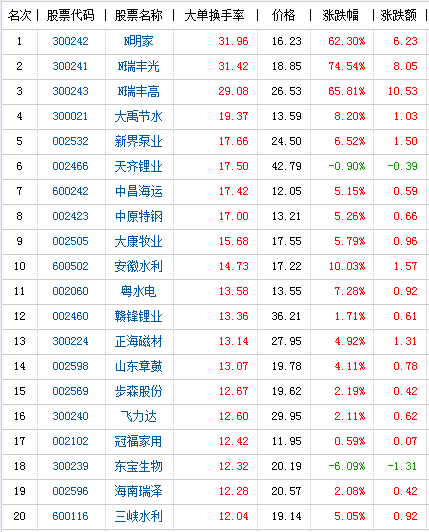This screenshot has height=532, width=429.
Task: Open the 天齐锂业 stock name link
Action: click(138, 166)
